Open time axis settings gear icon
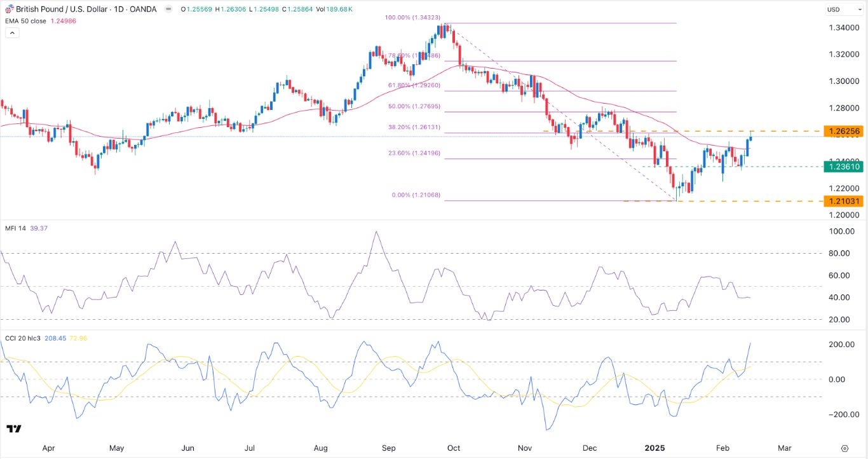Image resolution: width=868 pixels, height=459 pixels. [x=844, y=448]
